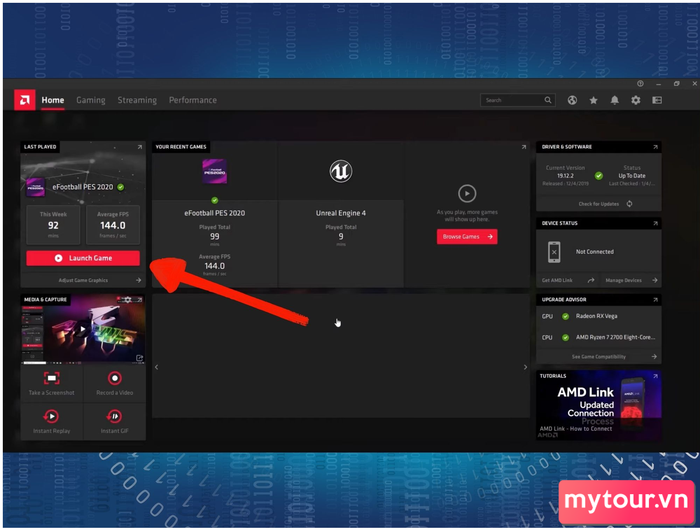The width and height of the screenshot is (700, 532).
Task: Click the green check next to CPU
Action: click(566, 337)
